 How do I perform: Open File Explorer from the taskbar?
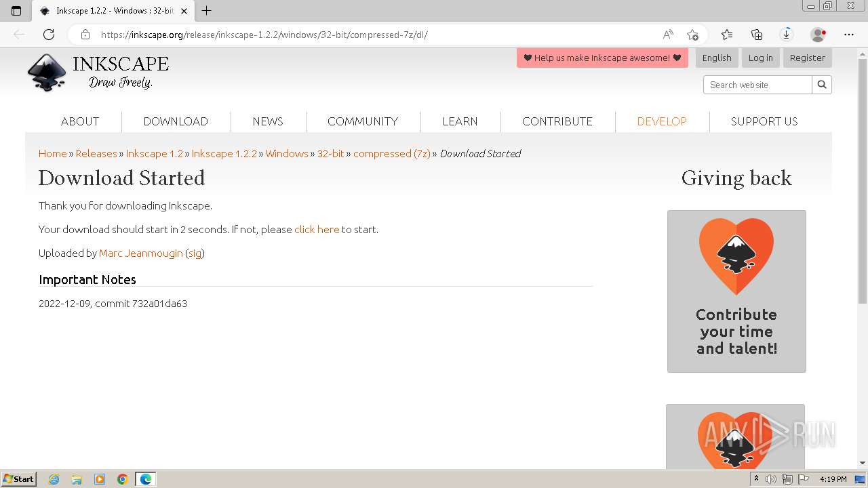[x=77, y=479]
